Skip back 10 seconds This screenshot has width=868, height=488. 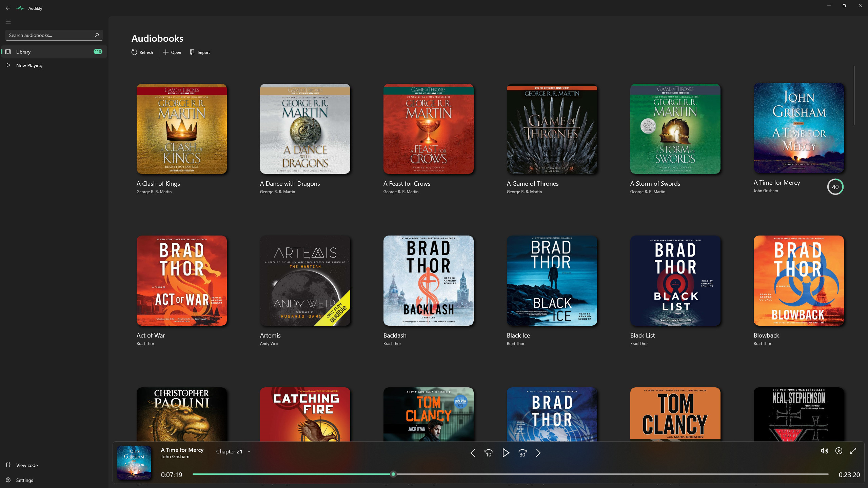click(488, 453)
